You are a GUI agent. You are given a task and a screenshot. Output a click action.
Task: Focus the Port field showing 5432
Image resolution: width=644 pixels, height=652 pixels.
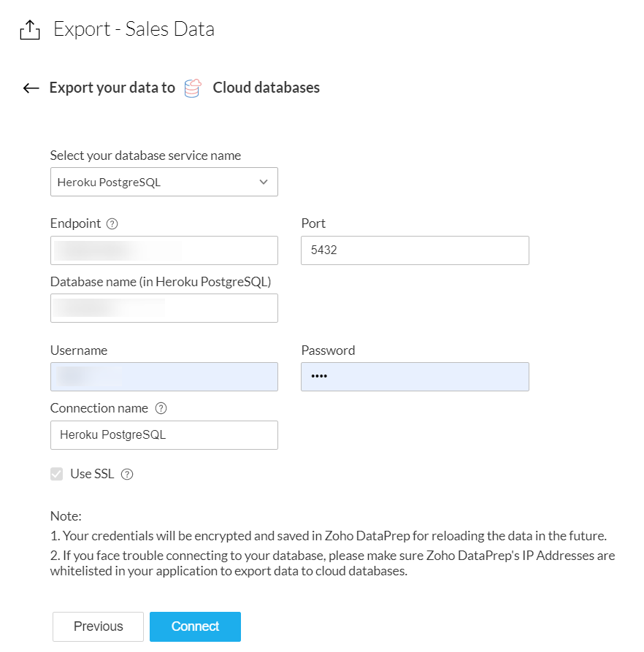click(x=415, y=250)
